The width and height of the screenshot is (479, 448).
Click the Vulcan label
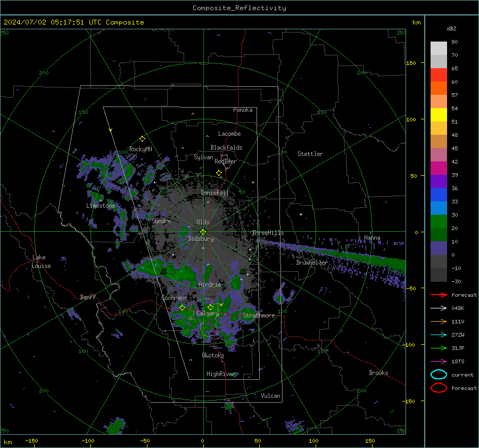[270, 396]
